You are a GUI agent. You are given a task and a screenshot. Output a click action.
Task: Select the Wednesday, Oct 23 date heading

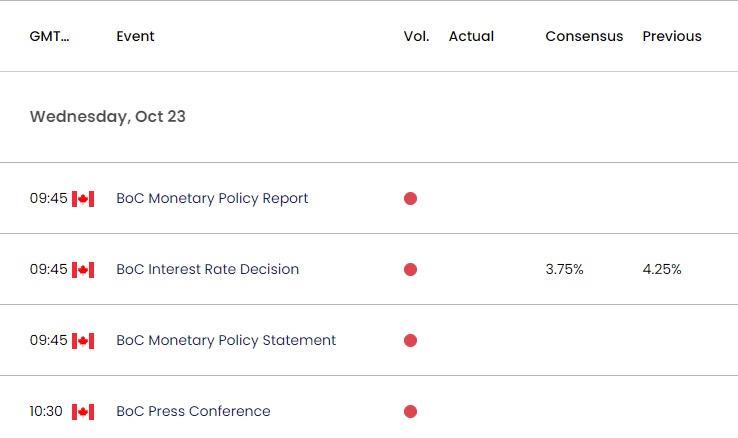pos(108,117)
